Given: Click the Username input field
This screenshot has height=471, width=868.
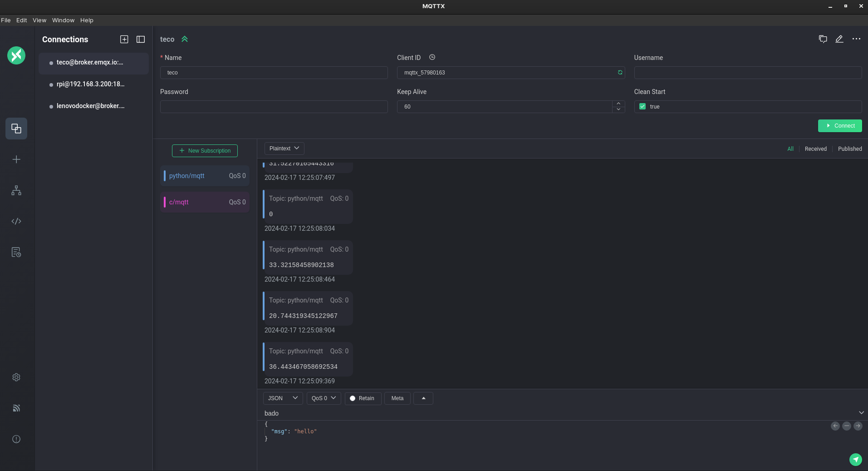Looking at the screenshot, I should 748,73.
